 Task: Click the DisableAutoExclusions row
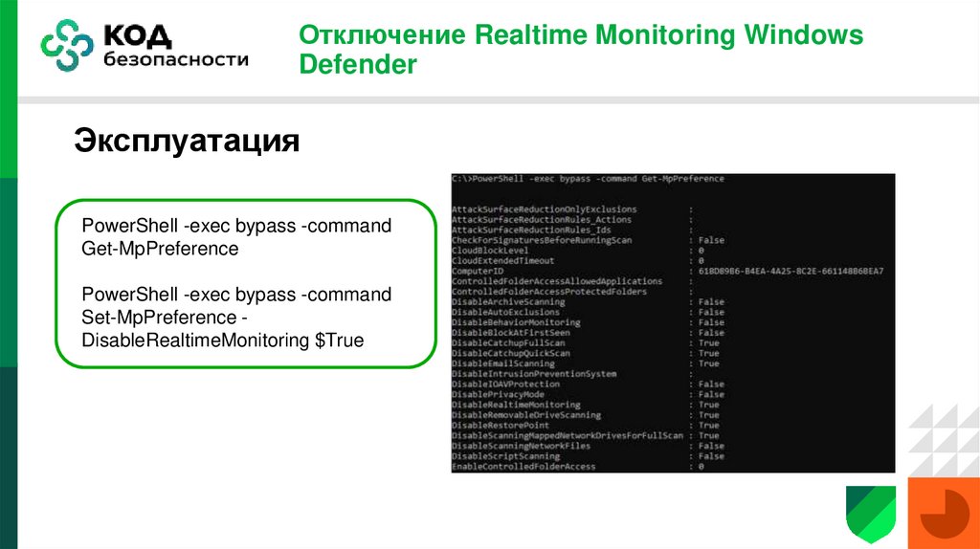click(x=589, y=313)
